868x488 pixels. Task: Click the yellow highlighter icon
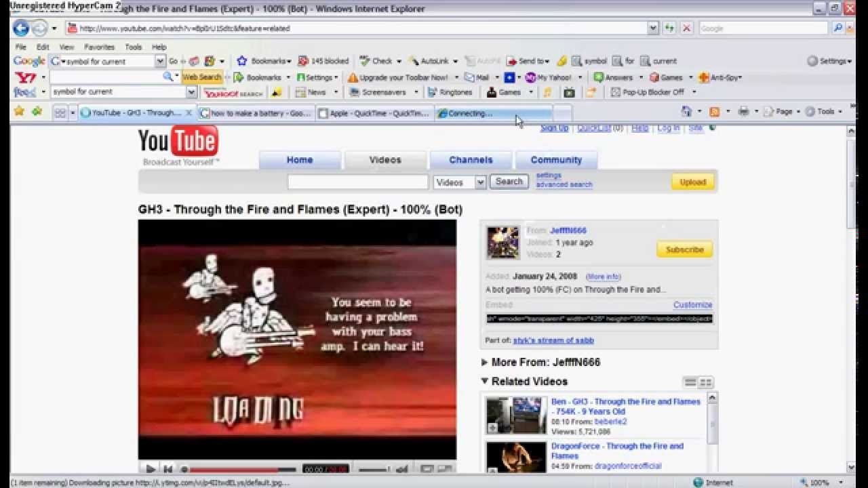[561, 61]
